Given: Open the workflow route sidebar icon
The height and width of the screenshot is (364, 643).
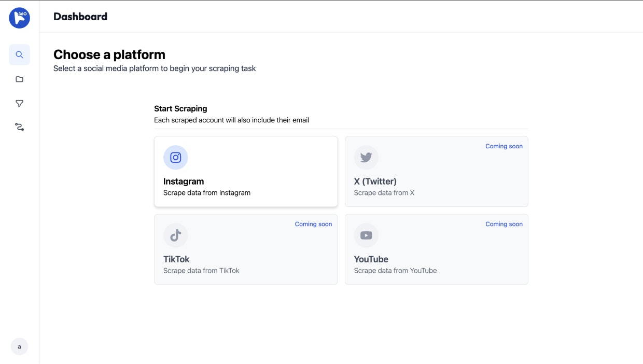Looking at the screenshot, I should [20, 127].
